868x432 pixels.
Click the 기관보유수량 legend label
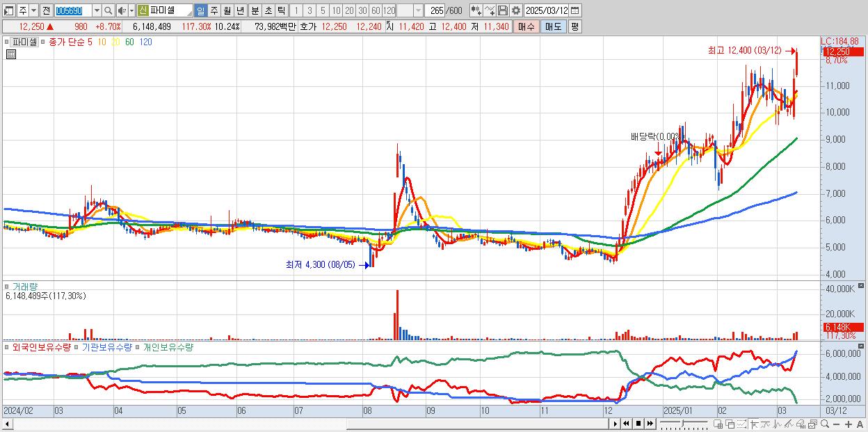tap(106, 346)
